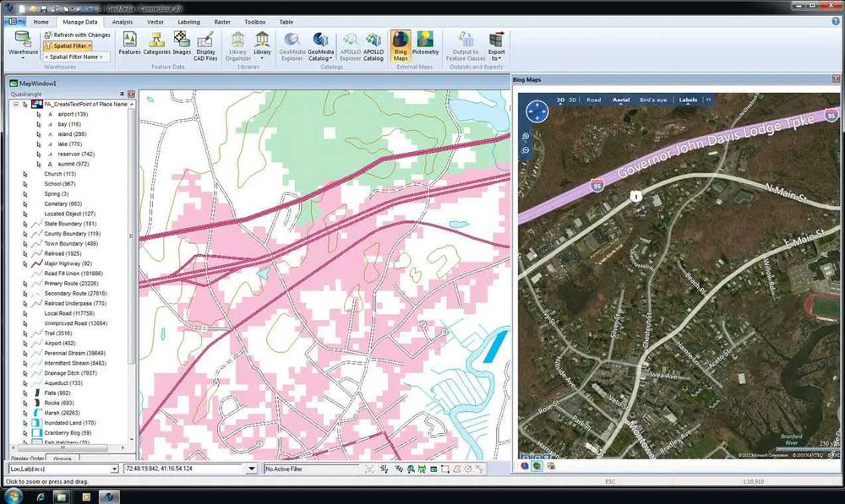Launch the GeoMedia Explorer
Image resolution: width=845 pixels, height=504 pixels.
tap(292, 46)
